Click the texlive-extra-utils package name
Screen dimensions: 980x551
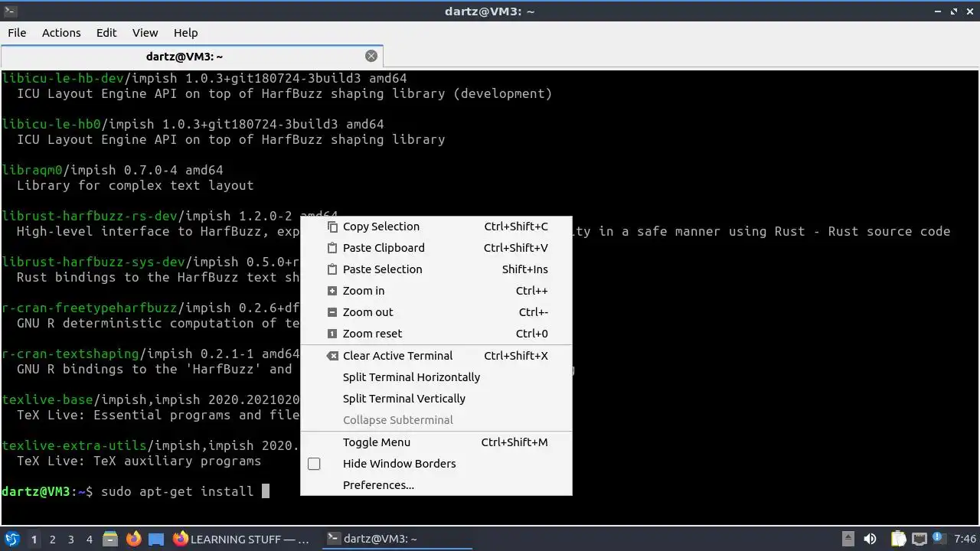[x=74, y=445]
